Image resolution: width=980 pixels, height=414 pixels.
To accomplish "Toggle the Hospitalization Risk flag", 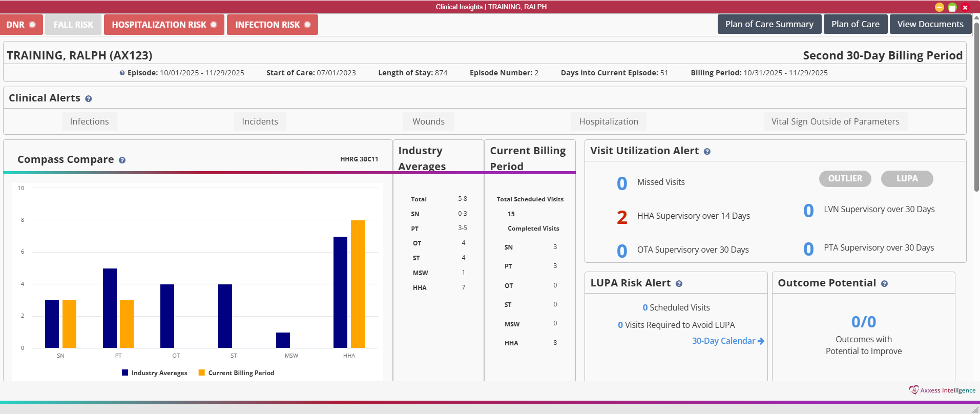I will 164,25.
